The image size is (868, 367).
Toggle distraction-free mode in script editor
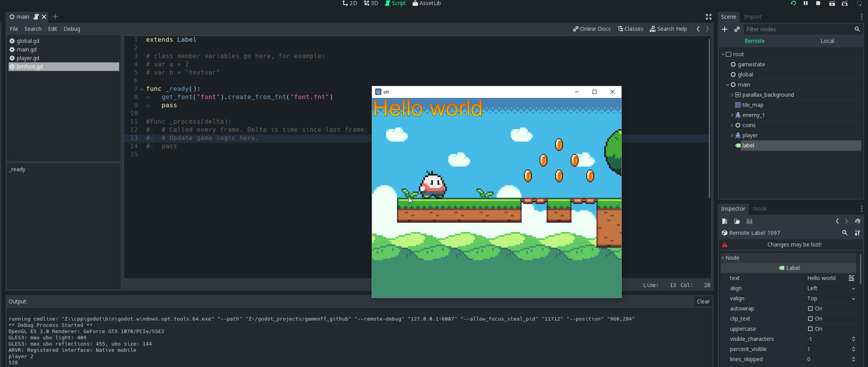pyautogui.click(x=709, y=17)
